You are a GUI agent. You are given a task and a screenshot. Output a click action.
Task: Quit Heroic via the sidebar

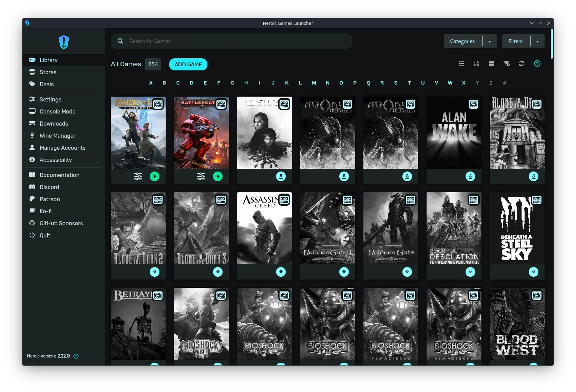[64, 235]
